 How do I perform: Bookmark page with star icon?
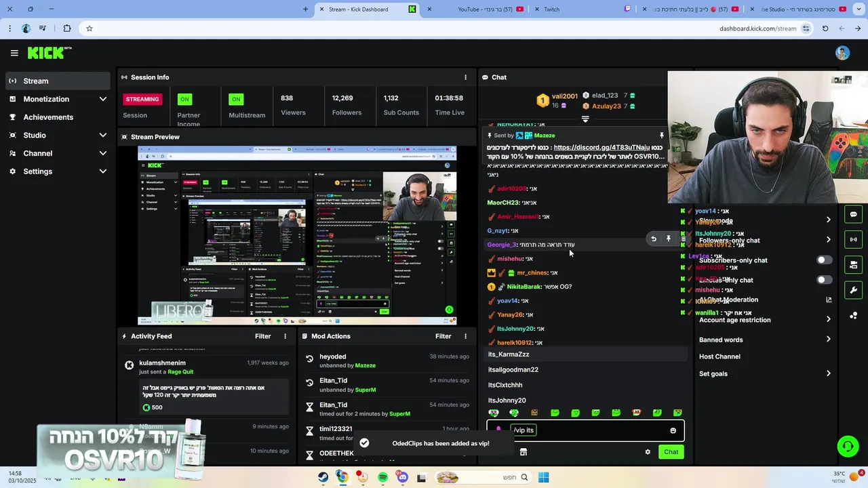89,28
